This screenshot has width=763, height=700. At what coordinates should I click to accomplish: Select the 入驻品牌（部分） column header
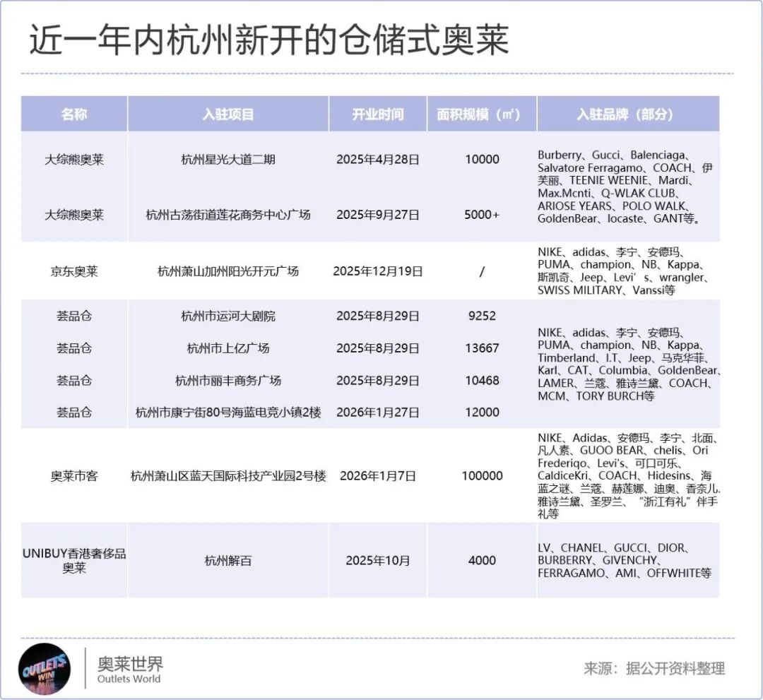pyautogui.click(x=628, y=114)
